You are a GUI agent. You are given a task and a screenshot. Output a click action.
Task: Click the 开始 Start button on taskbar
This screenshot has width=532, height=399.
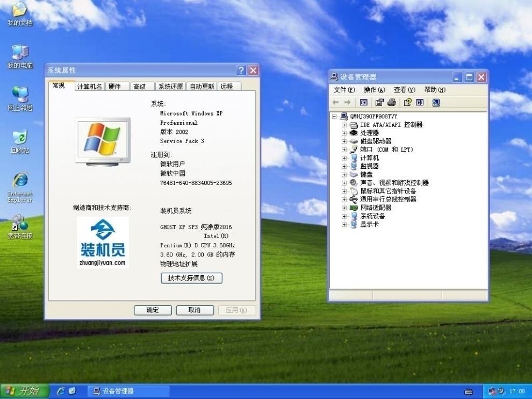(24, 391)
